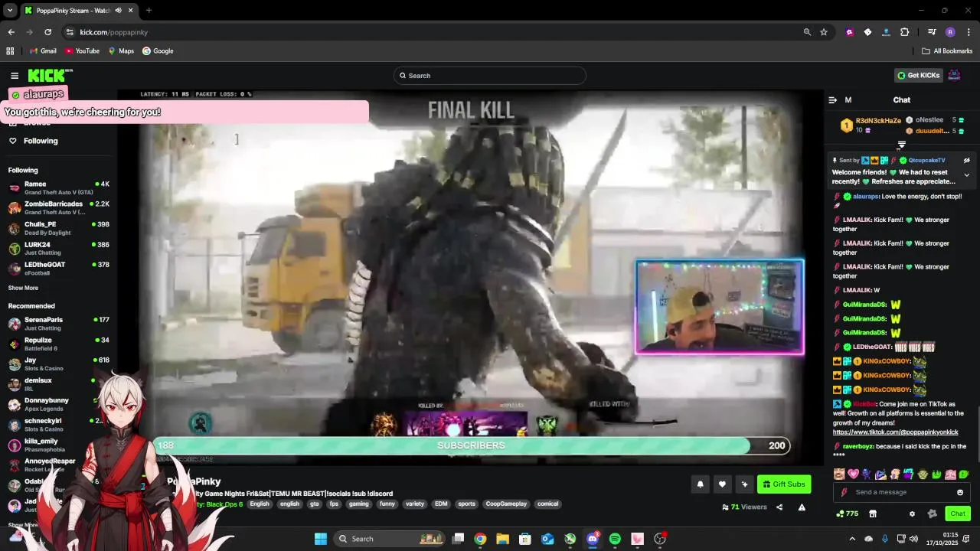
Task: Bookmark this page with the star icon
Action: (824, 32)
